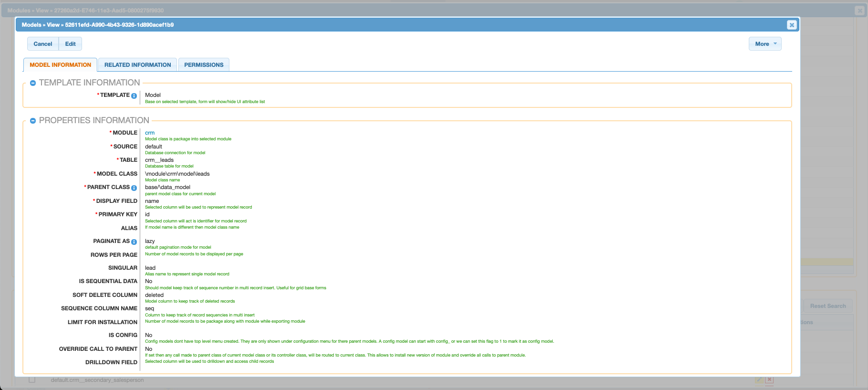The width and height of the screenshot is (868, 390).
Task: Switch to the Permissions tab
Action: pyautogui.click(x=204, y=65)
